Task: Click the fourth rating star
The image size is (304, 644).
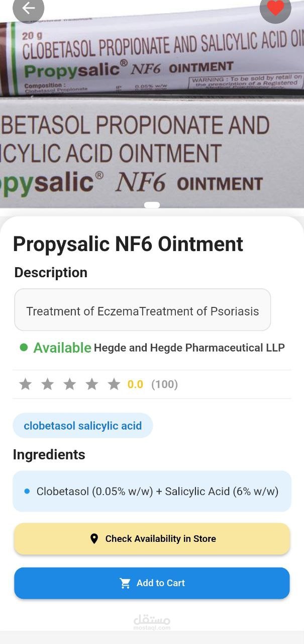Action: click(91, 384)
